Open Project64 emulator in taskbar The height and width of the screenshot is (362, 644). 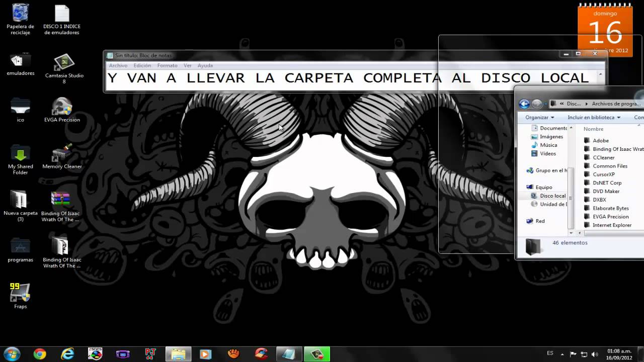coord(150,354)
